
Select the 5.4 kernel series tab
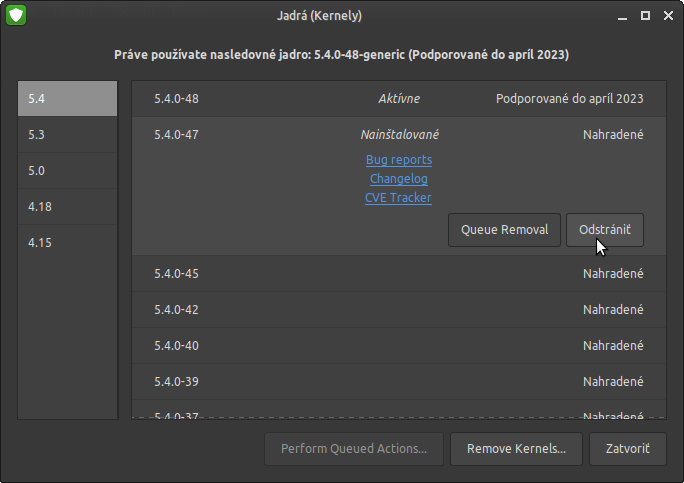pos(68,99)
